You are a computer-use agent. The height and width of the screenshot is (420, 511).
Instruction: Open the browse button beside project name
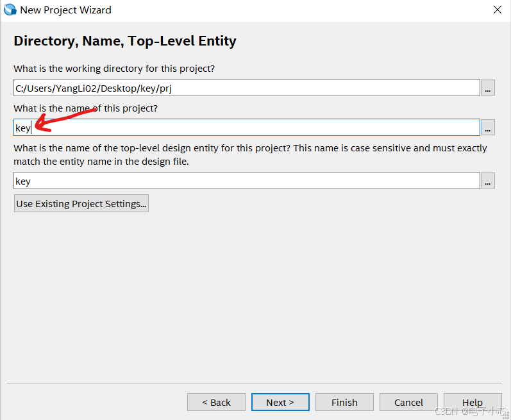489,128
